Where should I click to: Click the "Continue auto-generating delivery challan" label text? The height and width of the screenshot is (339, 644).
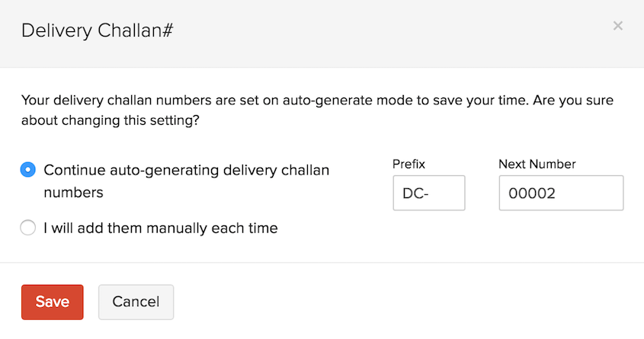pyautogui.click(x=187, y=170)
